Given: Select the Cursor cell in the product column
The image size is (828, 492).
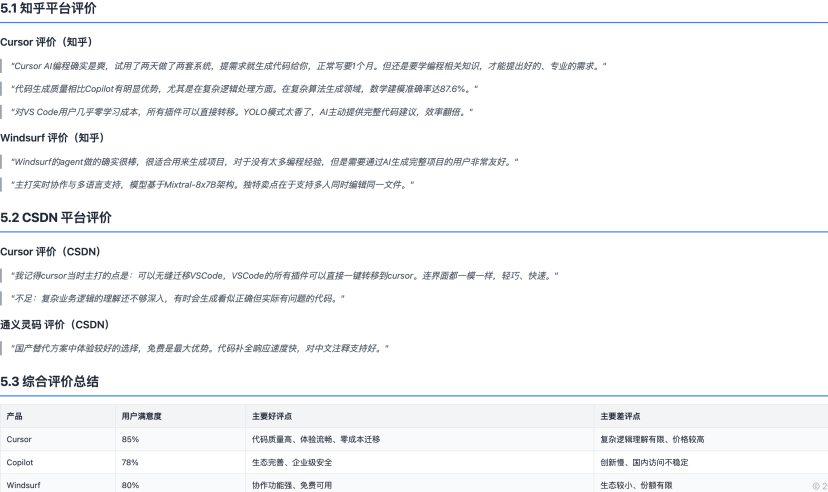Looking at the screenshot, I should pos(19,439).
